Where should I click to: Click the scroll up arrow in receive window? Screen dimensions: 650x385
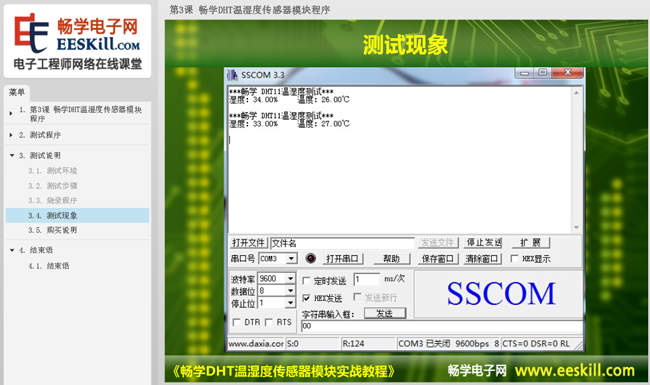coord(576,93)
